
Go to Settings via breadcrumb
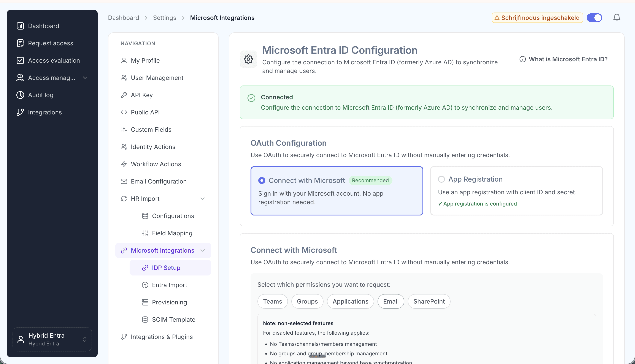click(164, 17)
